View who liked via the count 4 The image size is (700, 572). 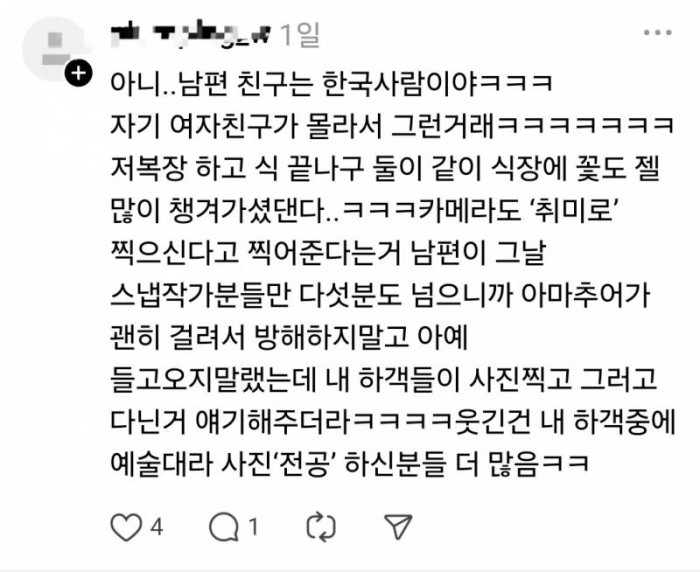pos(156,527)
